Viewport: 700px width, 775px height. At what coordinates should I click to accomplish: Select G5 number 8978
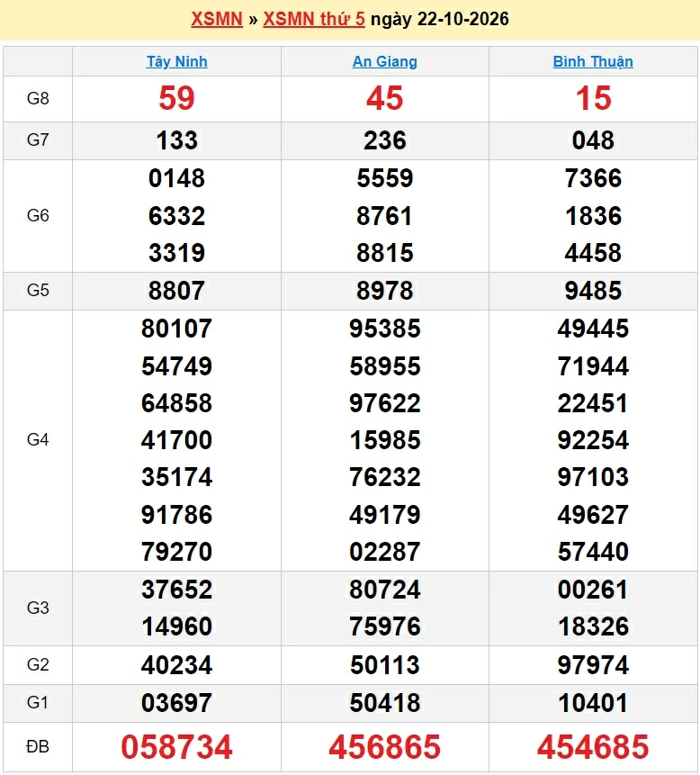[x=385, y=291]
